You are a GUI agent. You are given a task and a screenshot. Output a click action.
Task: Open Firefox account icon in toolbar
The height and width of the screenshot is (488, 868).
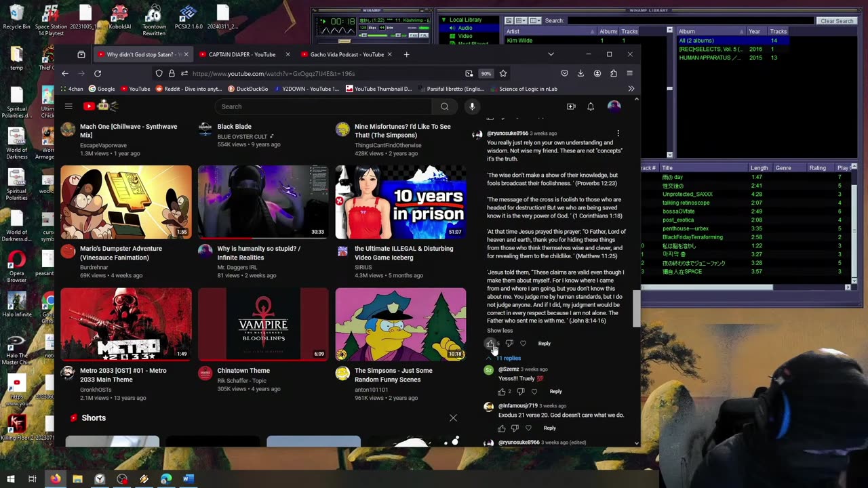pyautogui.click(x=597, y=73)
